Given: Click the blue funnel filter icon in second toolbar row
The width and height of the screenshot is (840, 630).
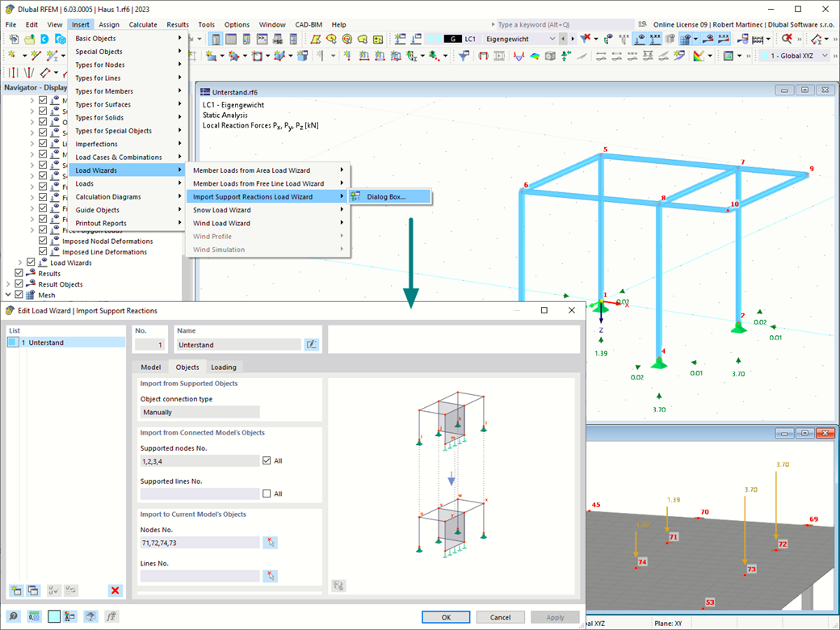Looking at the screenshot, I should [x=464, y=56].
